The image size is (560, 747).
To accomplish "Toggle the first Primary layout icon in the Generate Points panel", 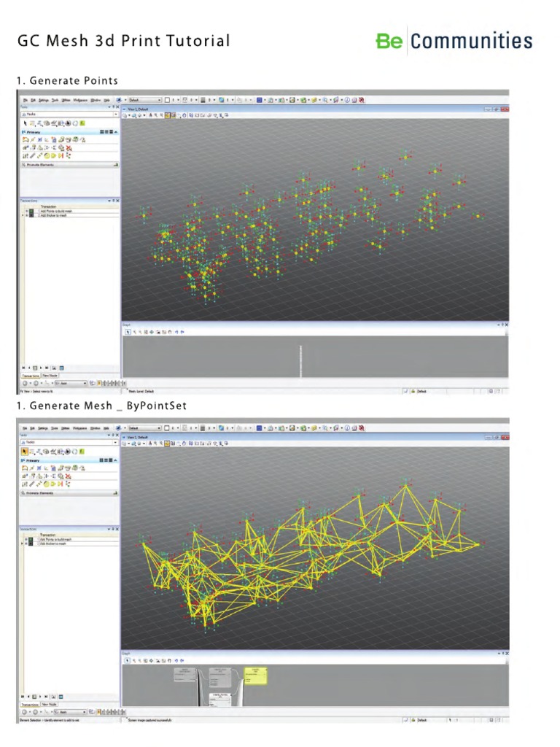I will (x=101, y=132).
